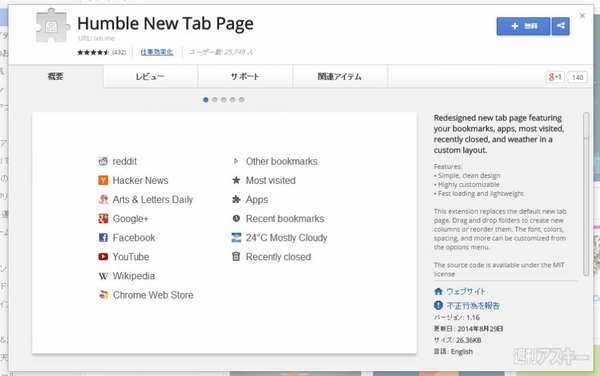Switch to the 関連アイテム tab

coord(340,77)
